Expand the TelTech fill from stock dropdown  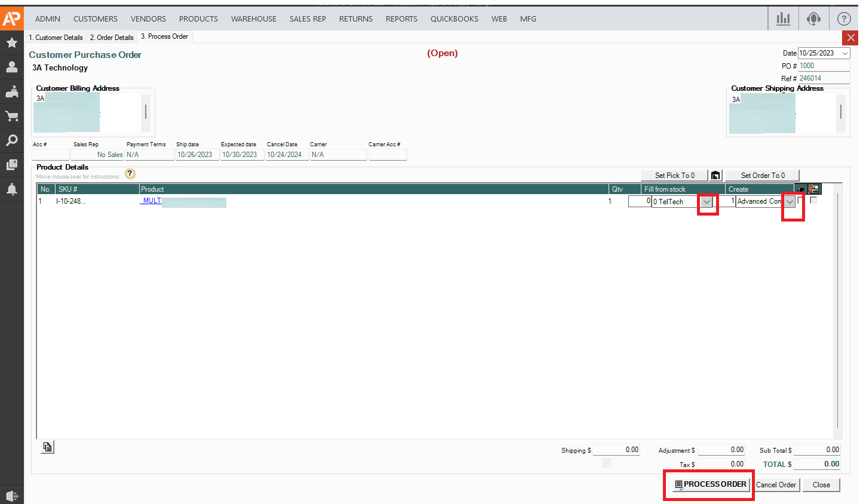tap(707, 202)
